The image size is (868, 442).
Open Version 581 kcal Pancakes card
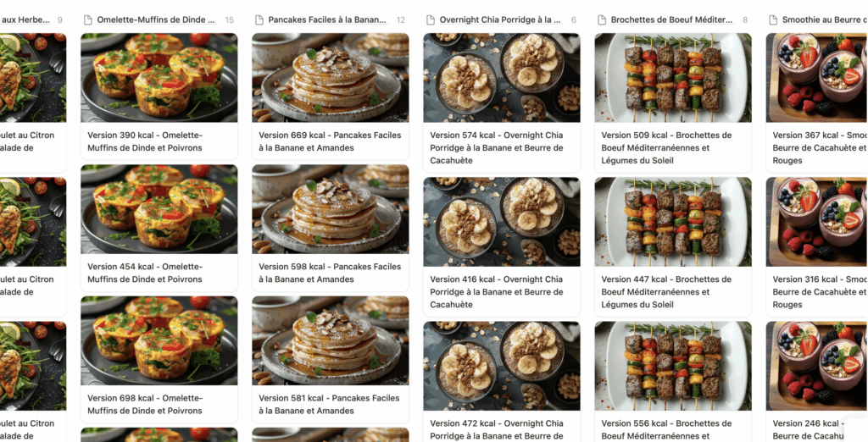coord(331,360)
